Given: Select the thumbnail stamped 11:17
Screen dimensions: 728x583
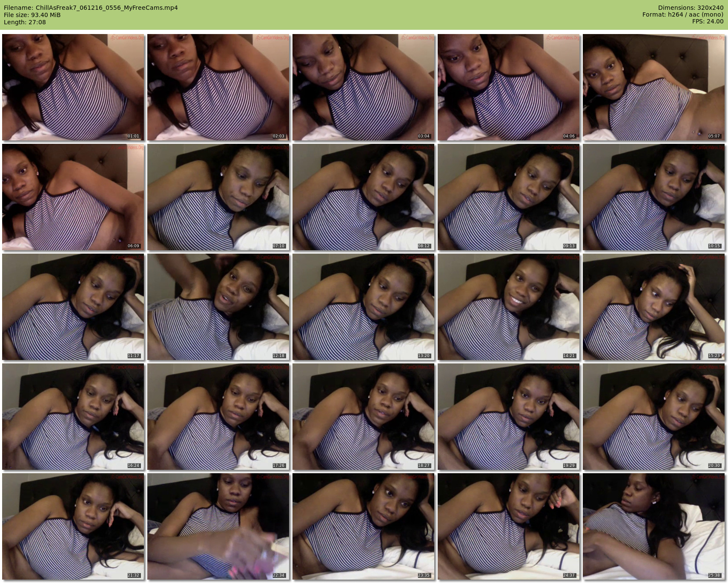Looking at the screenshot, I should (73, 307).
